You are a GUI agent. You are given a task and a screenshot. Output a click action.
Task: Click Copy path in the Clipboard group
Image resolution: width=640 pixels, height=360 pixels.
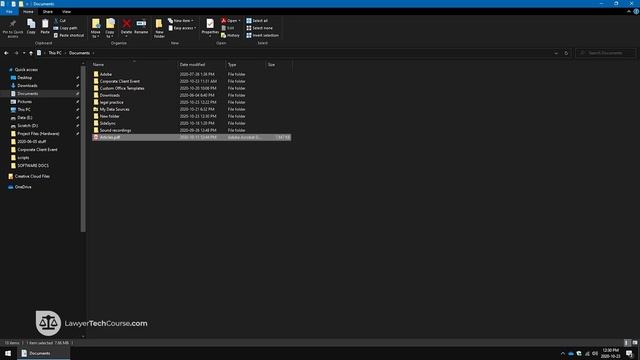tap(65, 28)
